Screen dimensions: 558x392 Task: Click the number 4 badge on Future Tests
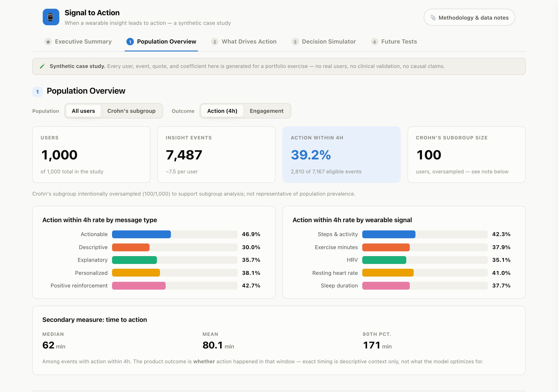click(x=374, y=42)
